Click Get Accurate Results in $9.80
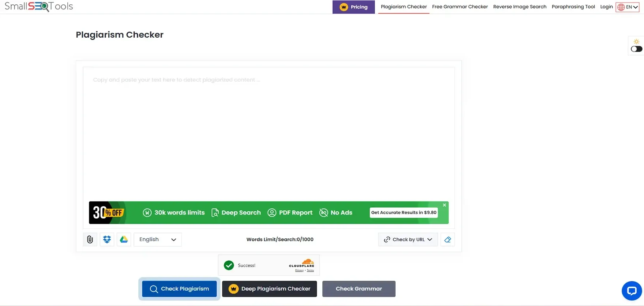The width and height of the screenshot is (644, 306). pyautogui.click(x=404, y=212)
